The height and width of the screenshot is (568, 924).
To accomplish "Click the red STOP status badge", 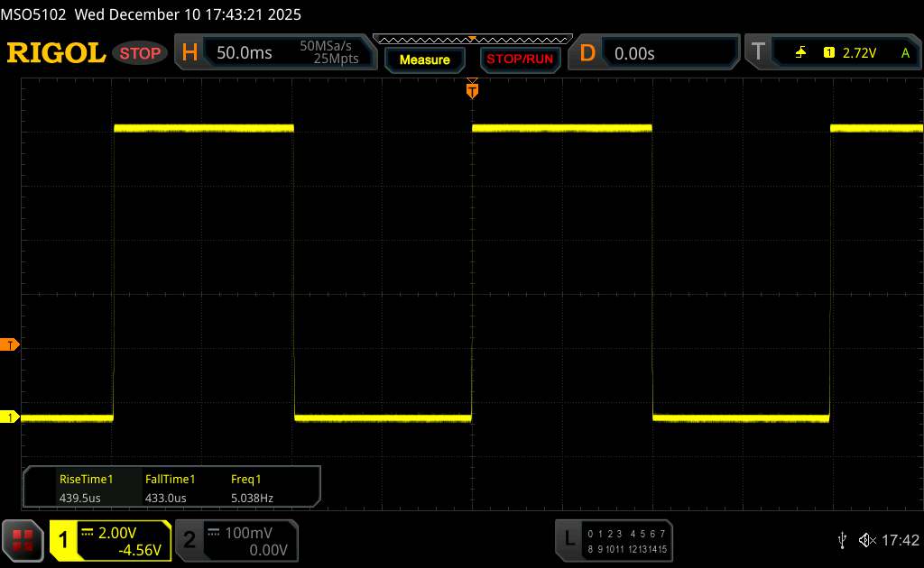I will point(141,53).
